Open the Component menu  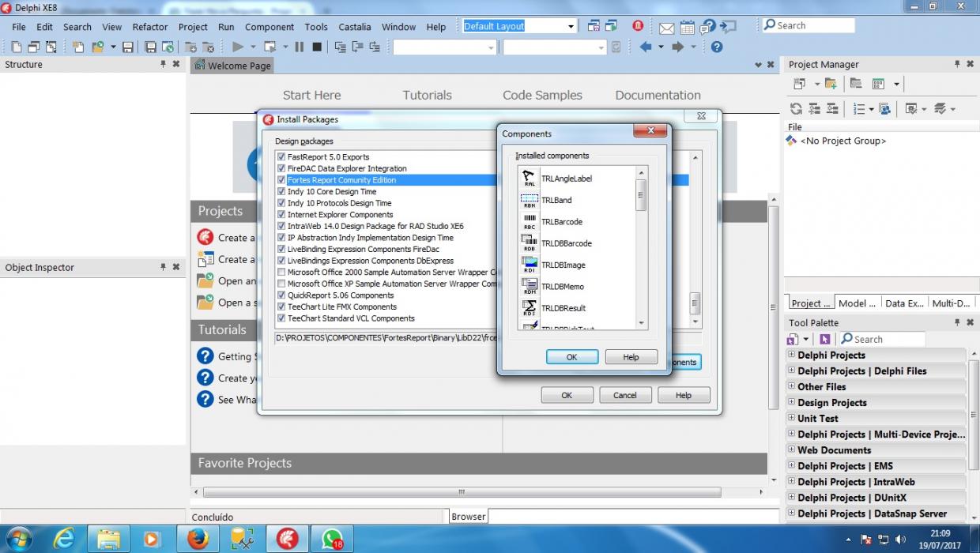point(269,26)
